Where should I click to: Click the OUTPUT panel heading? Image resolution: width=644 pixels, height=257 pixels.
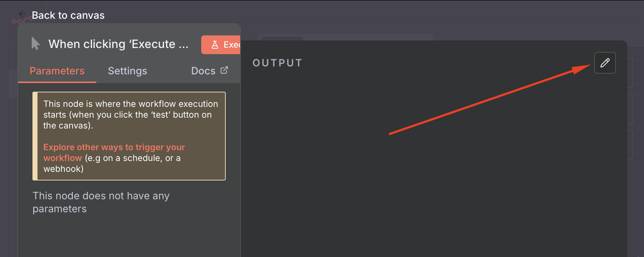click(277, 63)
